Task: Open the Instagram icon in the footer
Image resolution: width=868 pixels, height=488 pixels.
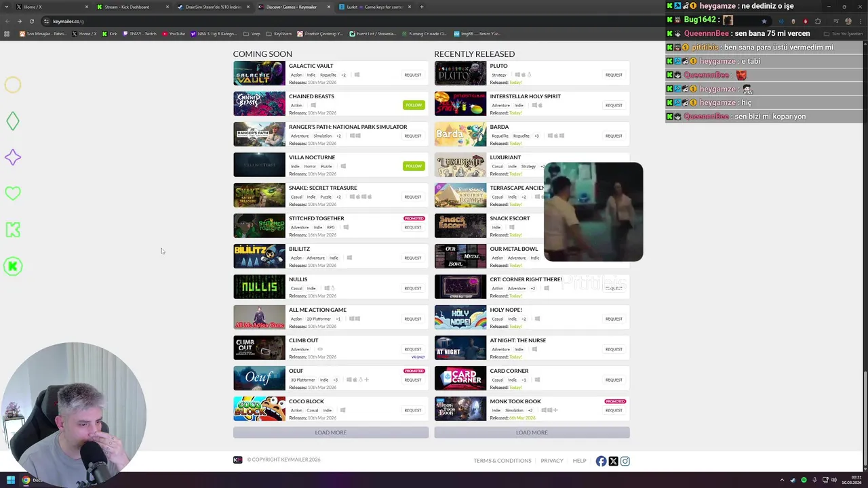Action: 625,461
